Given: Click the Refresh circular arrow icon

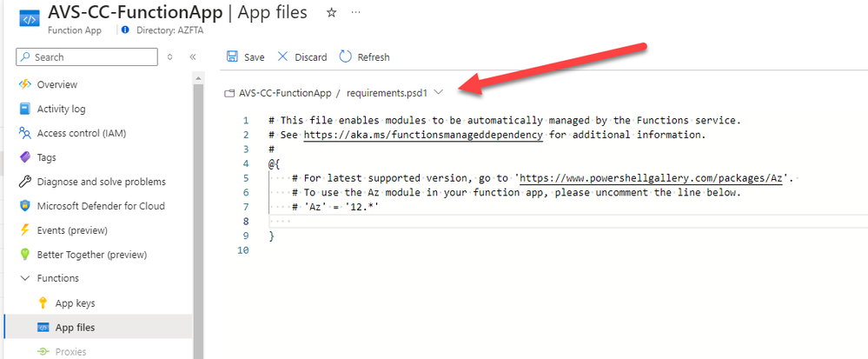Looking at the screenshot, I should (346, 57).
